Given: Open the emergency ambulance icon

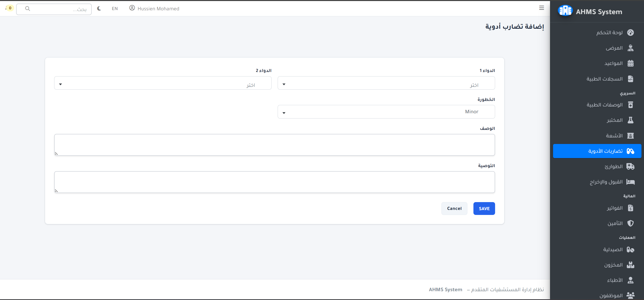Looking at the screenshot, I should 630,166.
